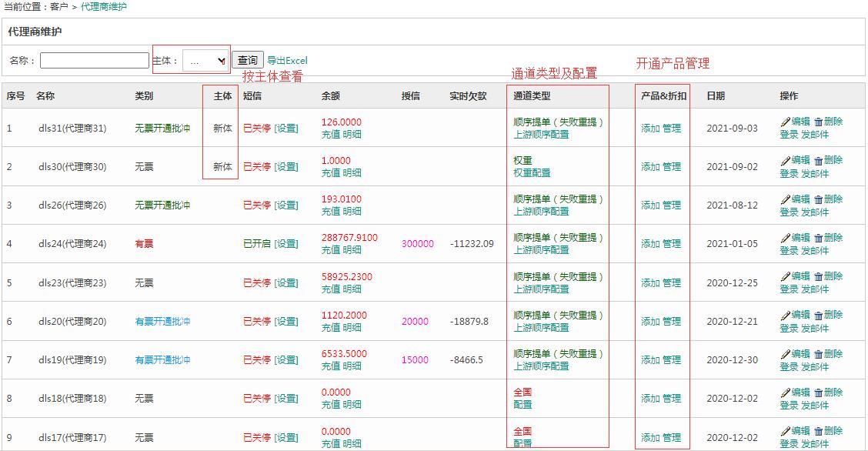Click the 导出Excel link

pos(287,60)
